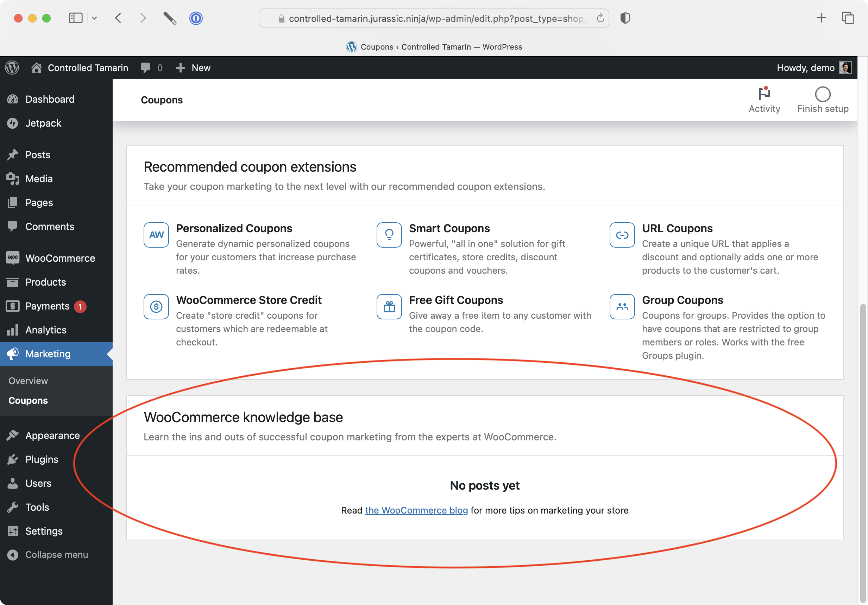Open WooCommerce from the sidebar icon

[x=12, y=258]
